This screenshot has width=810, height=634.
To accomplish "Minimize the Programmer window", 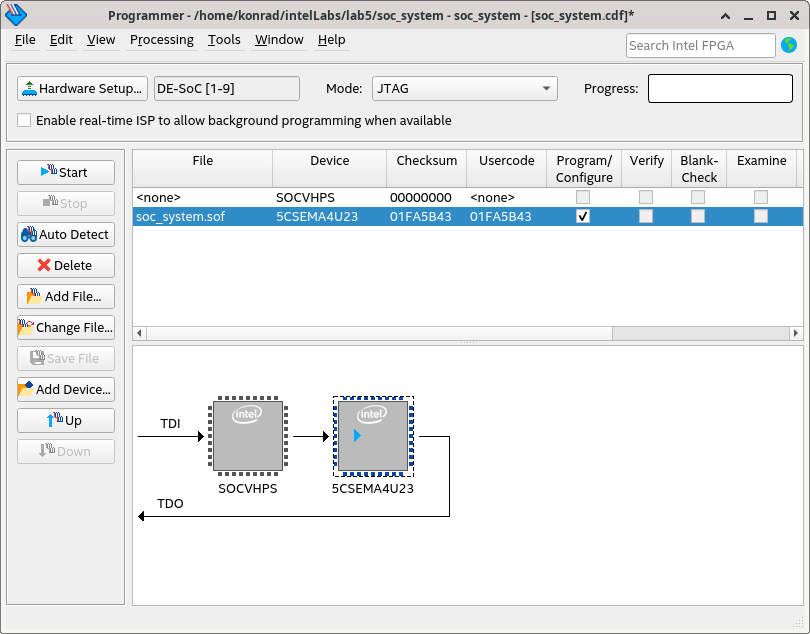I will 748,16.
